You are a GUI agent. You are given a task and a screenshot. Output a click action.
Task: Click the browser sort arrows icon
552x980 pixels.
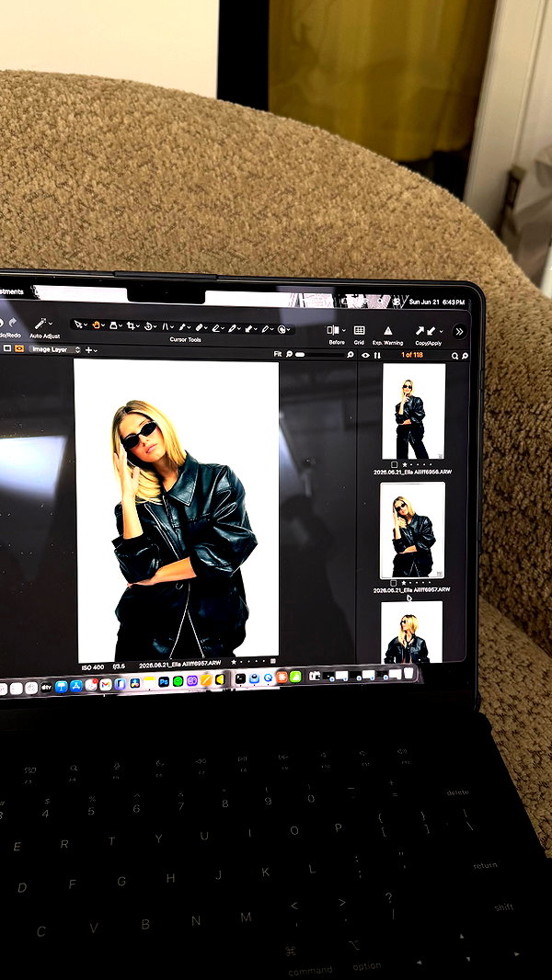[377, 355]
